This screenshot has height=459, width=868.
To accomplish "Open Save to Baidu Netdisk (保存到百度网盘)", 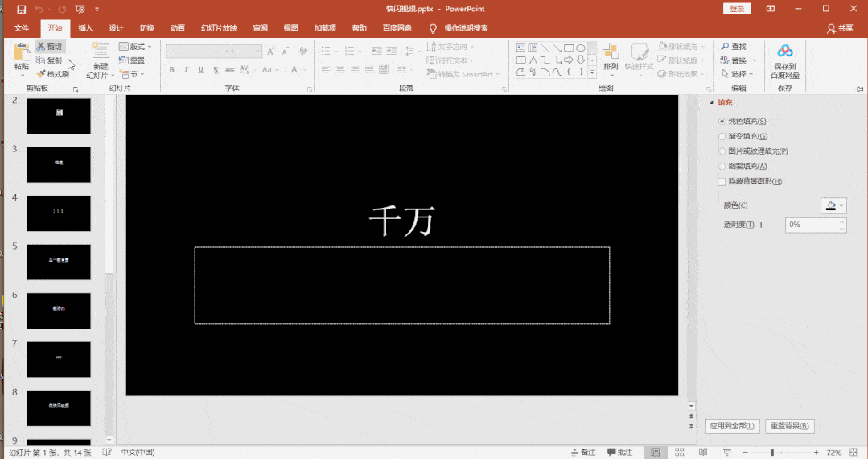I will point(784,52).
